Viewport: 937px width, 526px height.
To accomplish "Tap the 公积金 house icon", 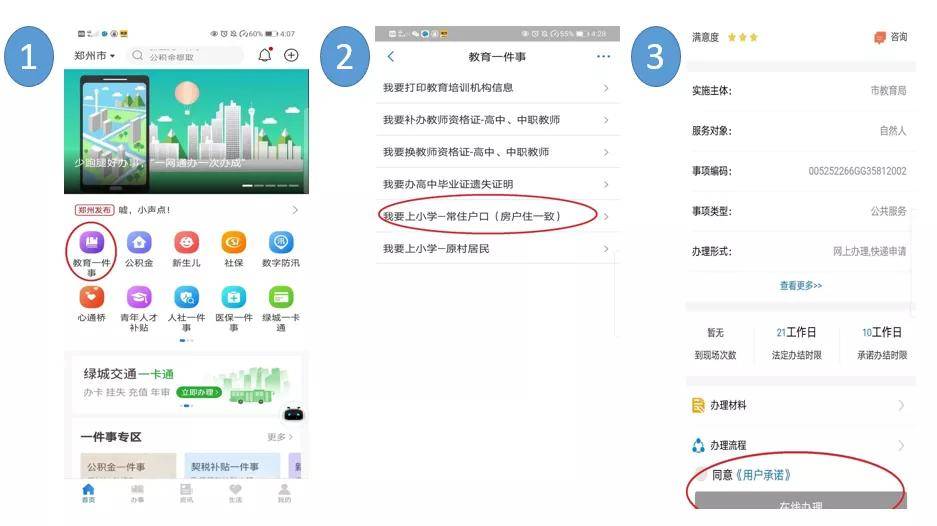I will [139, 243].
